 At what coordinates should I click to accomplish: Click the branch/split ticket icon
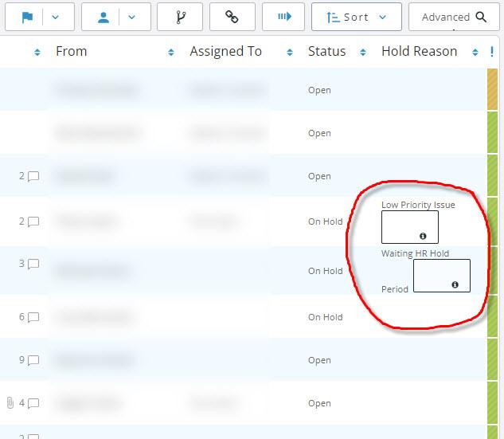click(180, 17)
